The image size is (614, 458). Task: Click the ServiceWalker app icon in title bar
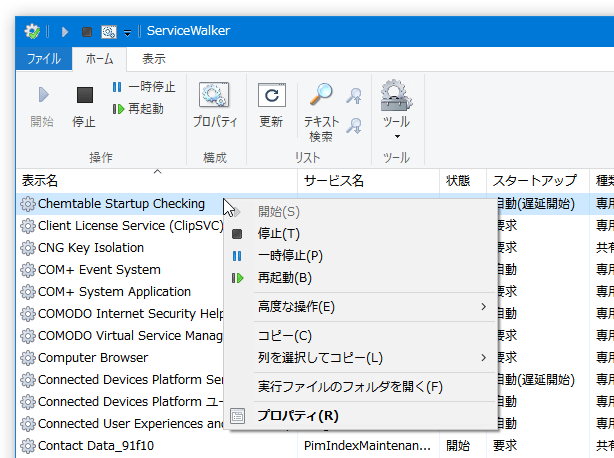(x=32, y=31)
